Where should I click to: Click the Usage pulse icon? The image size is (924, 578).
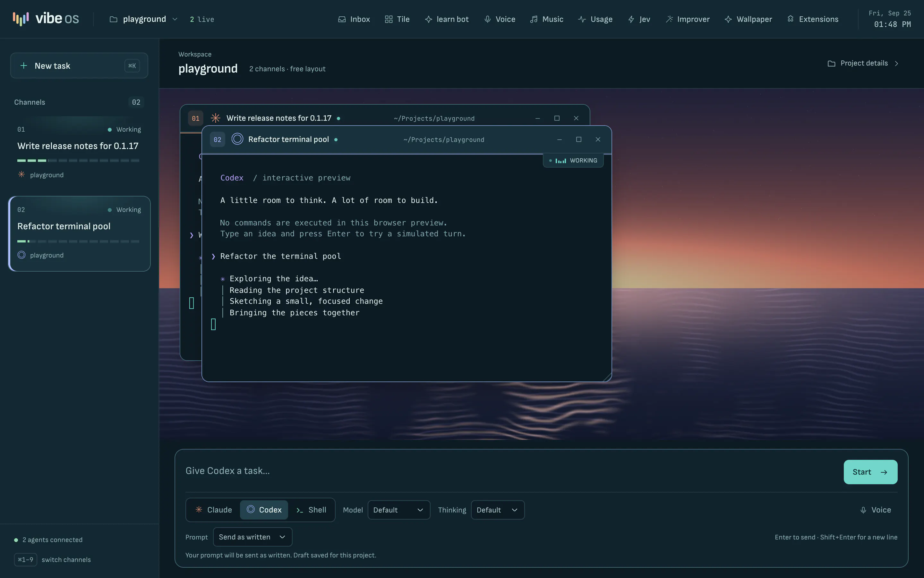(x=582, y=19)
